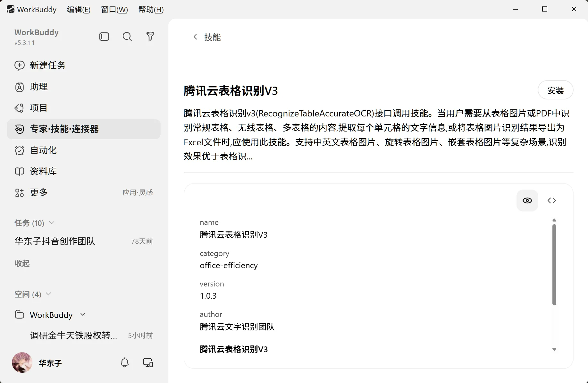Click the 华东子 user avatar
This screenshot has height=383, width=588.
pyautogui.click(x=22, y=362)
